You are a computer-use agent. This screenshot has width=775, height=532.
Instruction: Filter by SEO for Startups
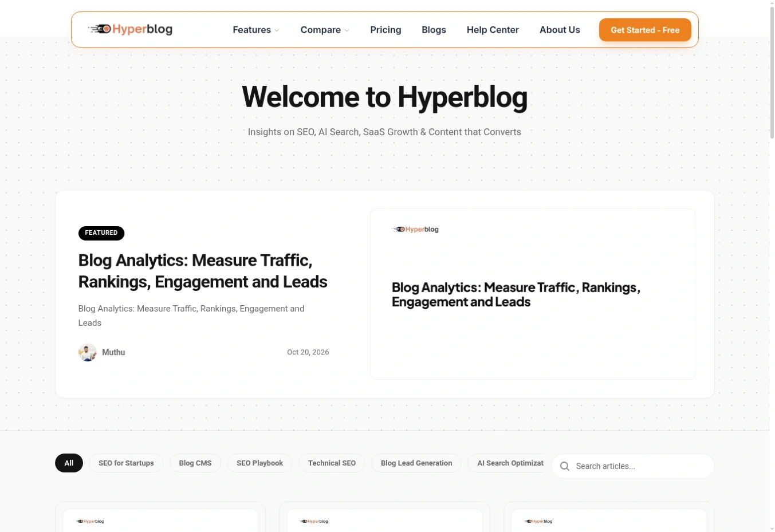click(126, 463)
